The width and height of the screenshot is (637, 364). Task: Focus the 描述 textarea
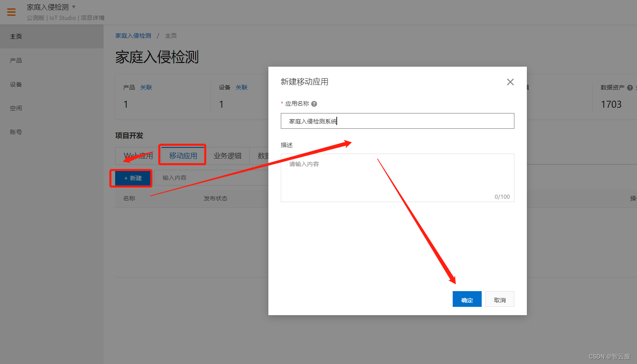(398, 178)
